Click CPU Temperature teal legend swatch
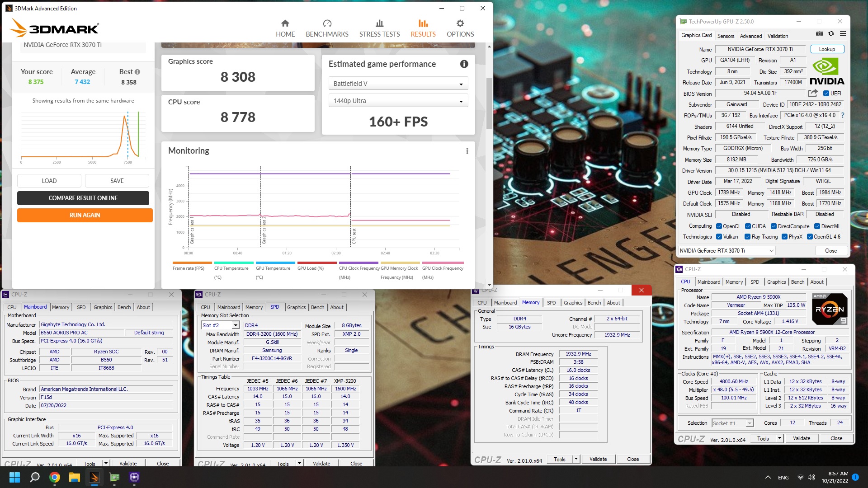 (234, 263)
